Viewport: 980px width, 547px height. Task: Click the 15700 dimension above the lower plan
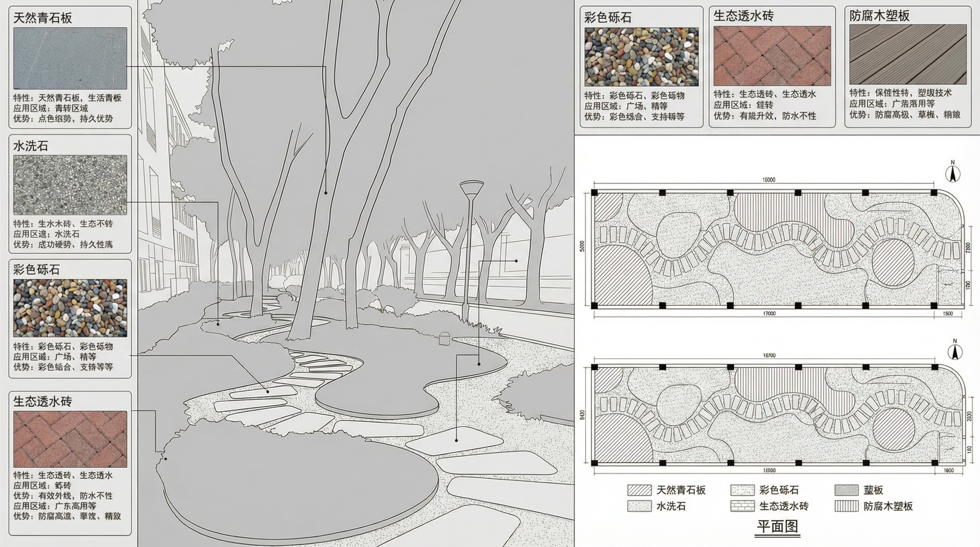pyautogui.click(x=769, y=356)
